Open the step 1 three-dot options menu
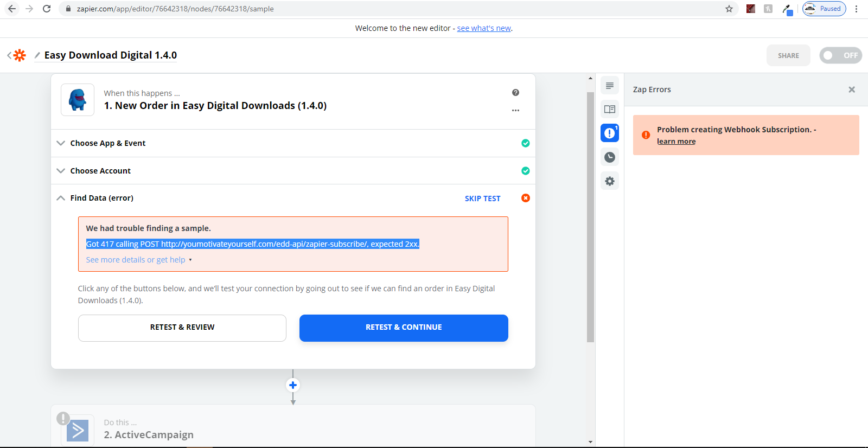 [x=515, y=110]
